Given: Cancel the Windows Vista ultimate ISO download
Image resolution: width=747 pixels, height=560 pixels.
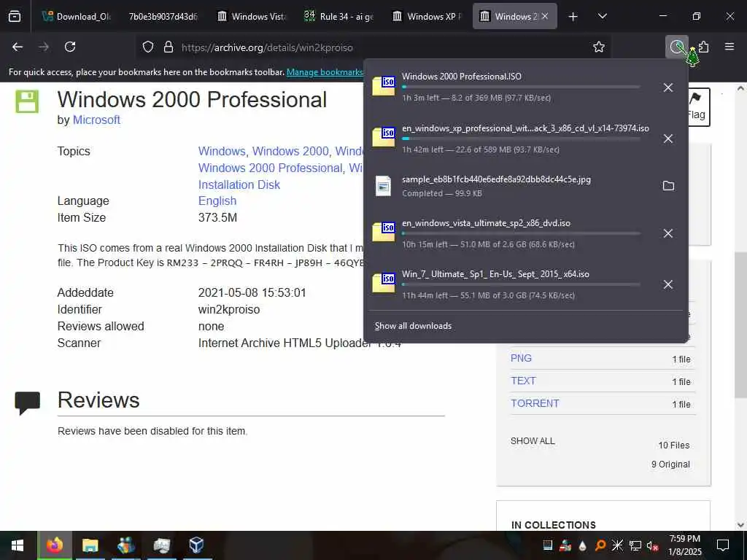Looking at the screenshot, I should pyautogui.click(x=668, y=233).
